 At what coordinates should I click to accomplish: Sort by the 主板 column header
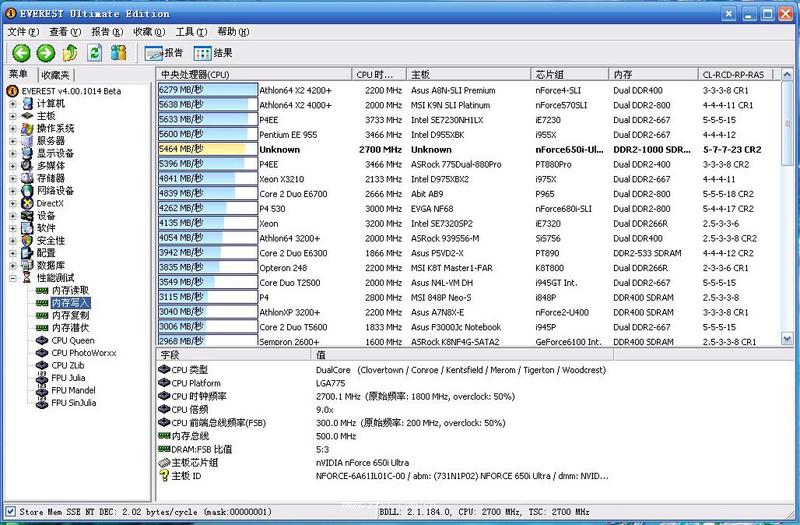[x=468, y=74]
